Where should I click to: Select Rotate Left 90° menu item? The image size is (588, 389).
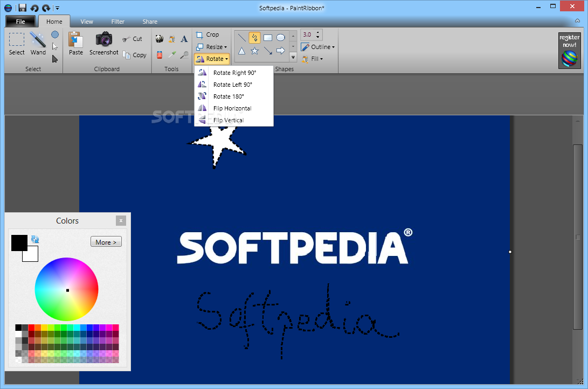click(x=233, y=85)
